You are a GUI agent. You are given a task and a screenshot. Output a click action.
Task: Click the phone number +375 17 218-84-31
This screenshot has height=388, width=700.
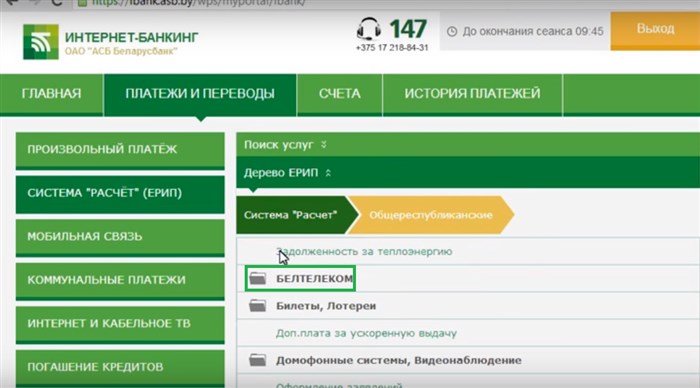pyautogui.click(x=392, y=48)
